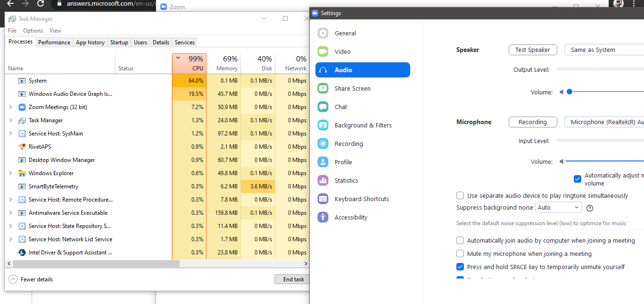Click the microphone volume speaker icon
The height and width of the screenshot is (304, 644).
click(x=561, y=161)
